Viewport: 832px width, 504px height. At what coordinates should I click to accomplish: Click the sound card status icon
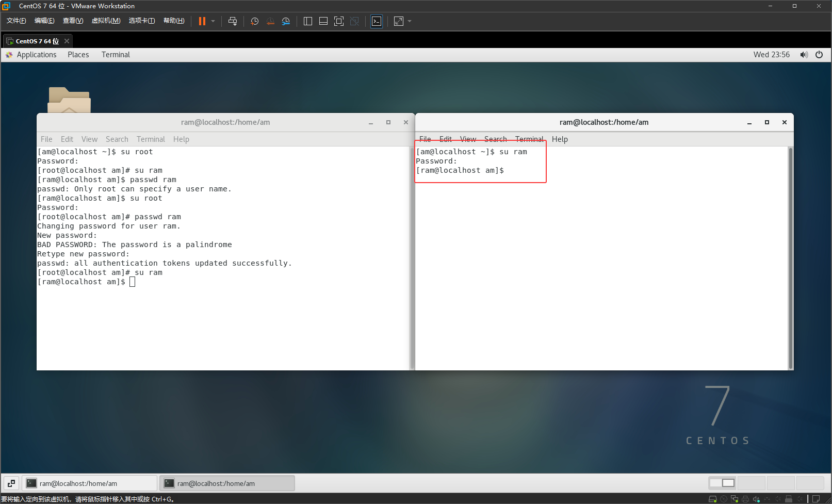[756, 499]
